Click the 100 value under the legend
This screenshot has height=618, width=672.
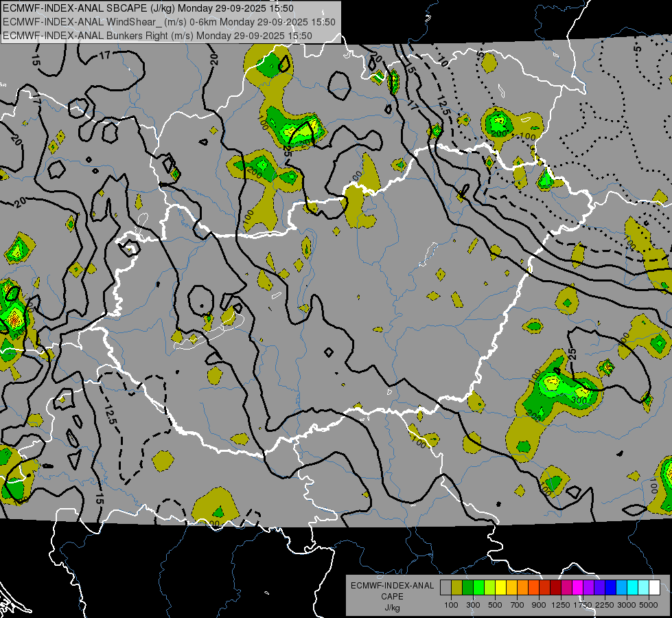click(x=451, y=605)
